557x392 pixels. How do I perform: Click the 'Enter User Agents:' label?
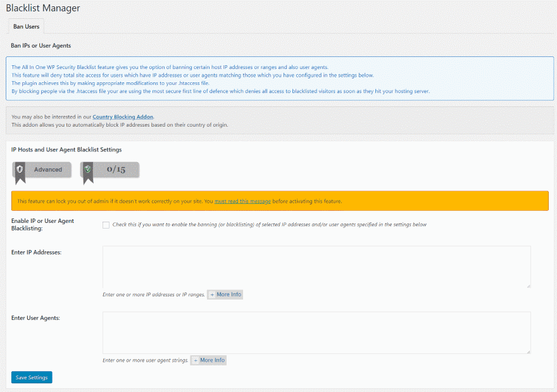35,318
